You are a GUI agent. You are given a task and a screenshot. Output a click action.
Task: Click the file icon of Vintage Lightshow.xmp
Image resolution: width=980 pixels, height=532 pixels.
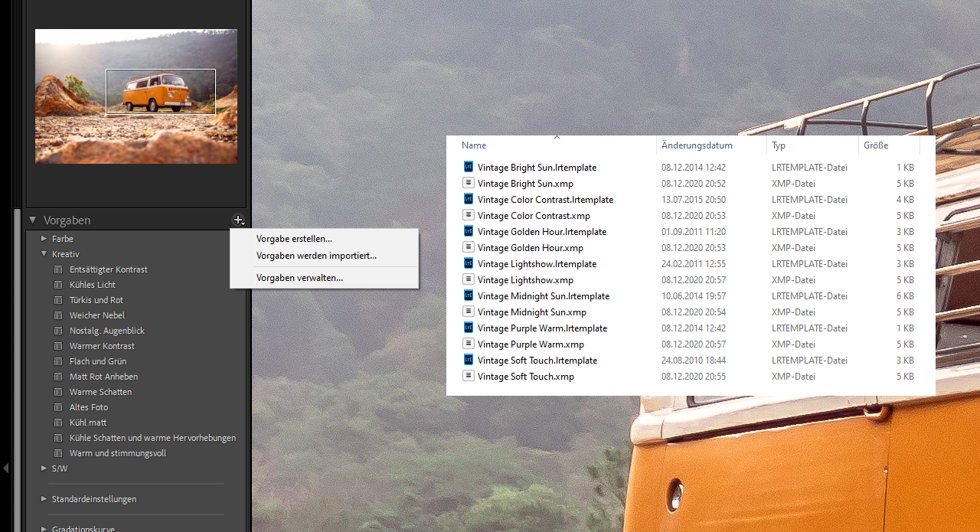[469, 279]
